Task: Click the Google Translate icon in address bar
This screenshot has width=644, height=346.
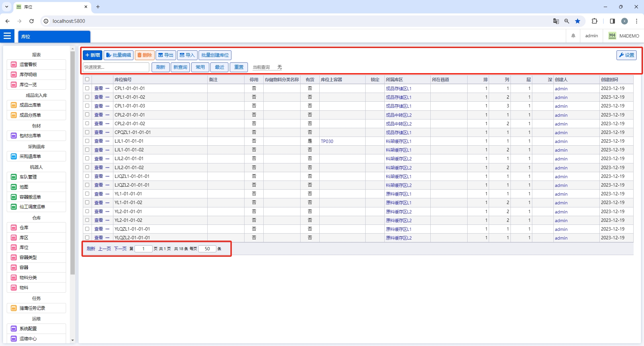Action: (x=556, y=21)
